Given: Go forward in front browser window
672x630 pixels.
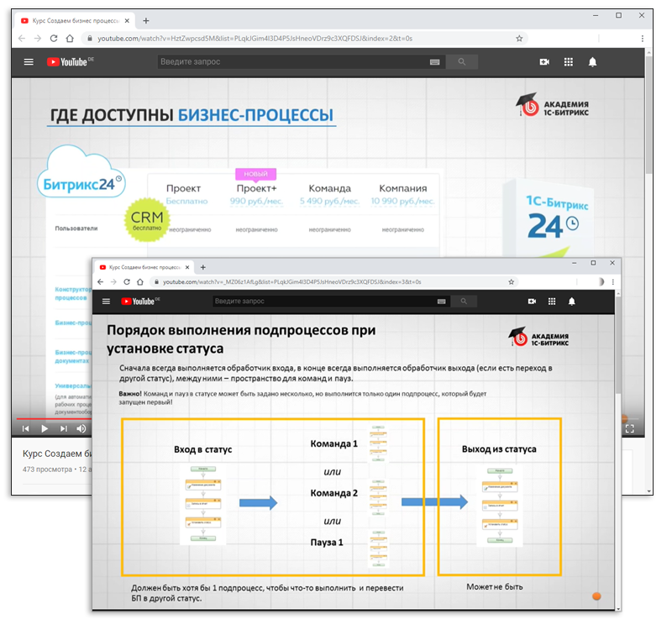Looking at the screenshot, I should click(x=113, y=281).
